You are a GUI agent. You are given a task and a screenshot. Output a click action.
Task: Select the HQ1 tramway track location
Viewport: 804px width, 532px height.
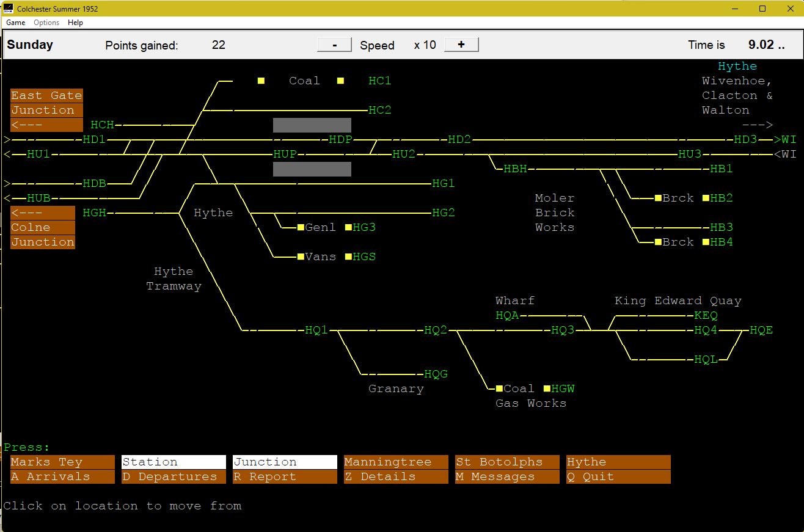pyautogui.click(x=316, y=330)
